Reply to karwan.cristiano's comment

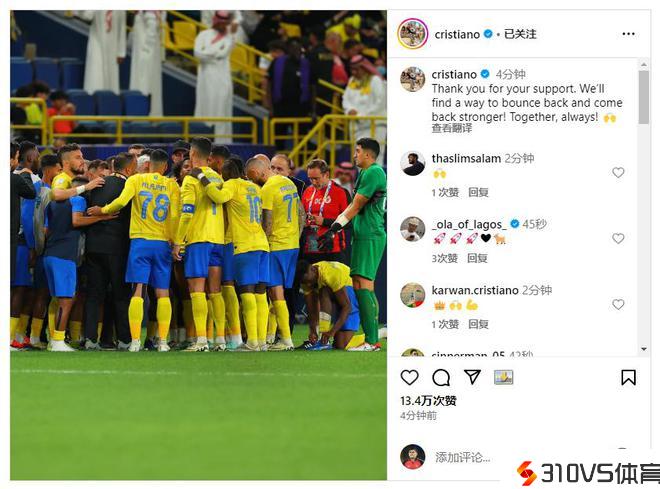[x=478, y=324]
